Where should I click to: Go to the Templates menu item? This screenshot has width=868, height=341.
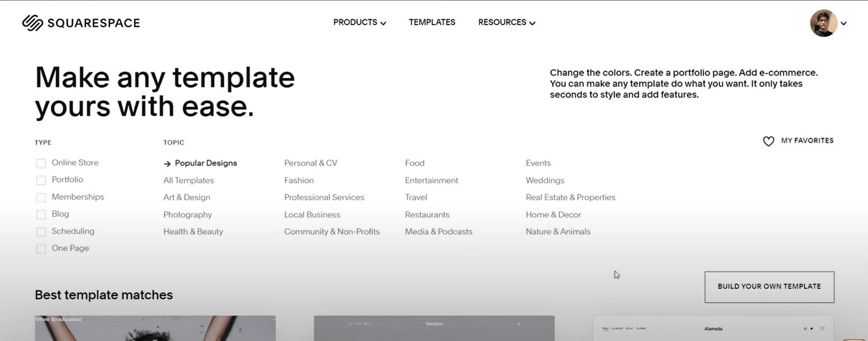[x=432, y=22]
